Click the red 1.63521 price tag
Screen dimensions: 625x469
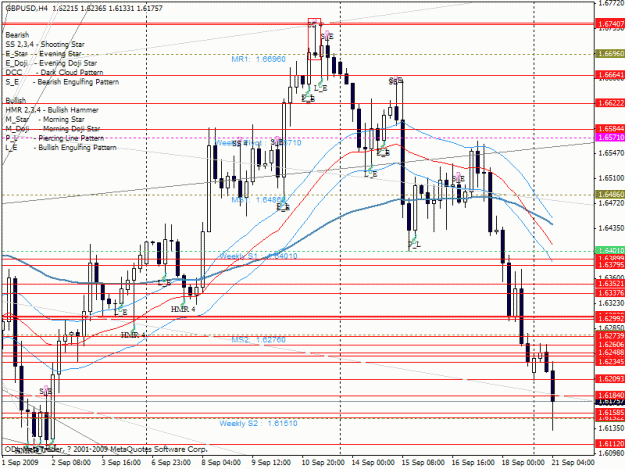coord(609,284)
